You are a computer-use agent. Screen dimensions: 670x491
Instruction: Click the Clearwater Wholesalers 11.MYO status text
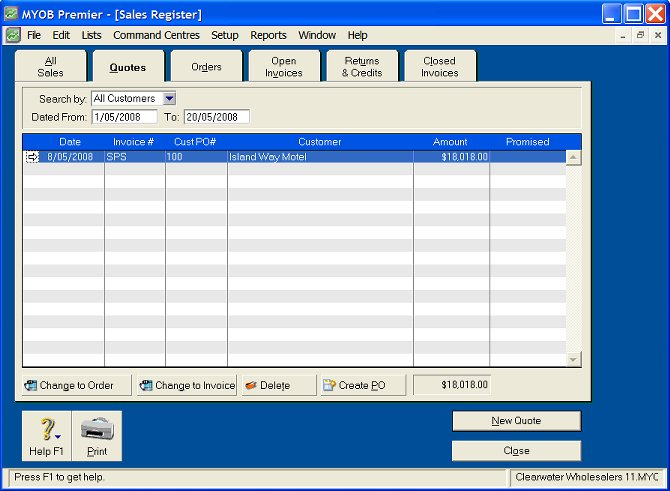pyautogui.click(x=586, y=477)
